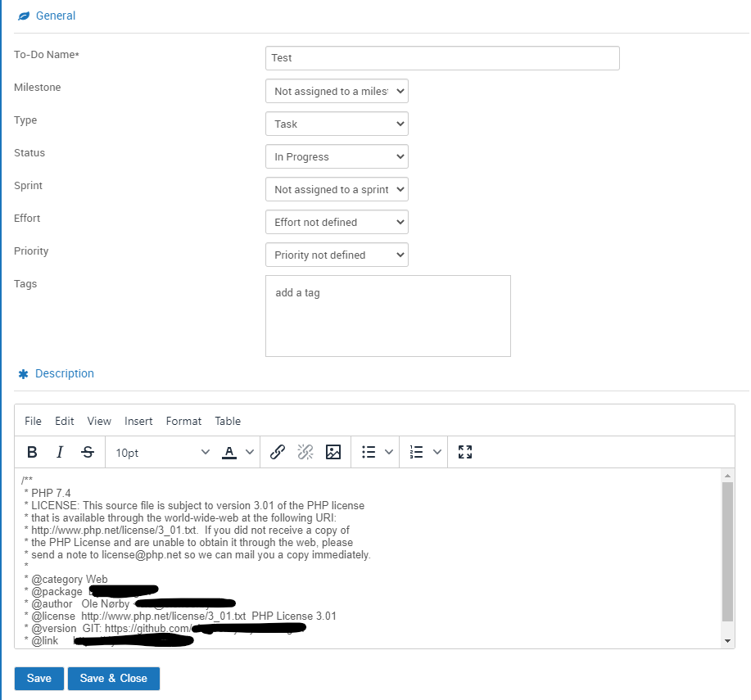751x700 pixels.
Task: Open the Milestone dropdown
Action: pyautogui.click(x=337, y=91)
